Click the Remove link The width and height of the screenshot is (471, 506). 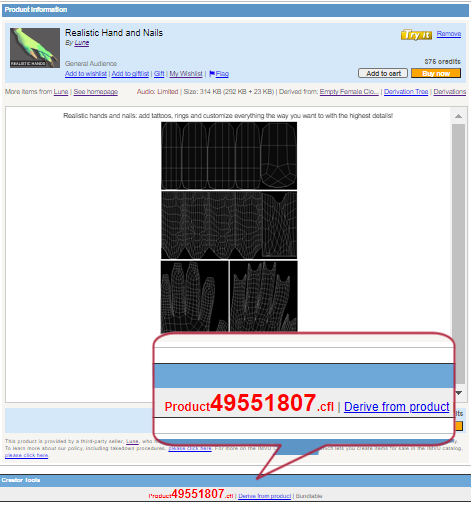[449, 34]
